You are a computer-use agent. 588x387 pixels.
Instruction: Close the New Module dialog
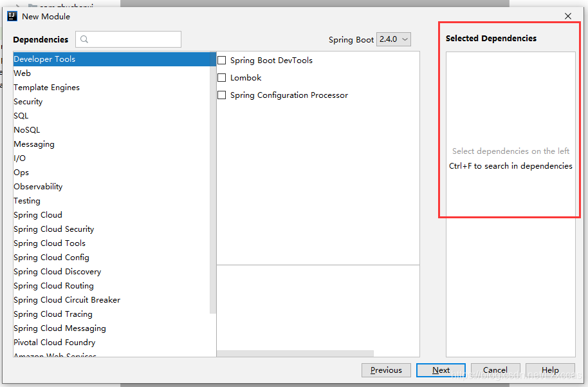568,16
